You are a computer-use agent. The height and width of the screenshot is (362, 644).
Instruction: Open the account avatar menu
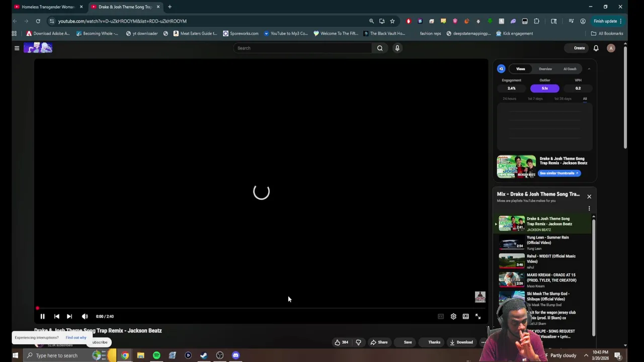coord(611,48)
